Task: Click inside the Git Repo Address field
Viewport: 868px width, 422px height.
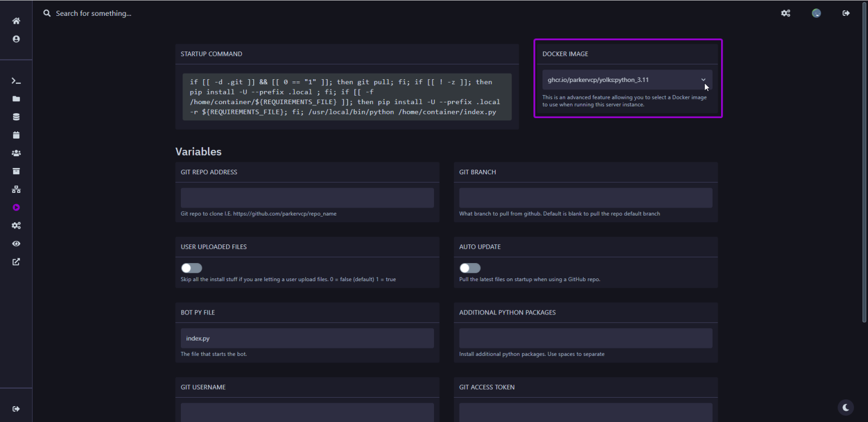Action: 307,197
